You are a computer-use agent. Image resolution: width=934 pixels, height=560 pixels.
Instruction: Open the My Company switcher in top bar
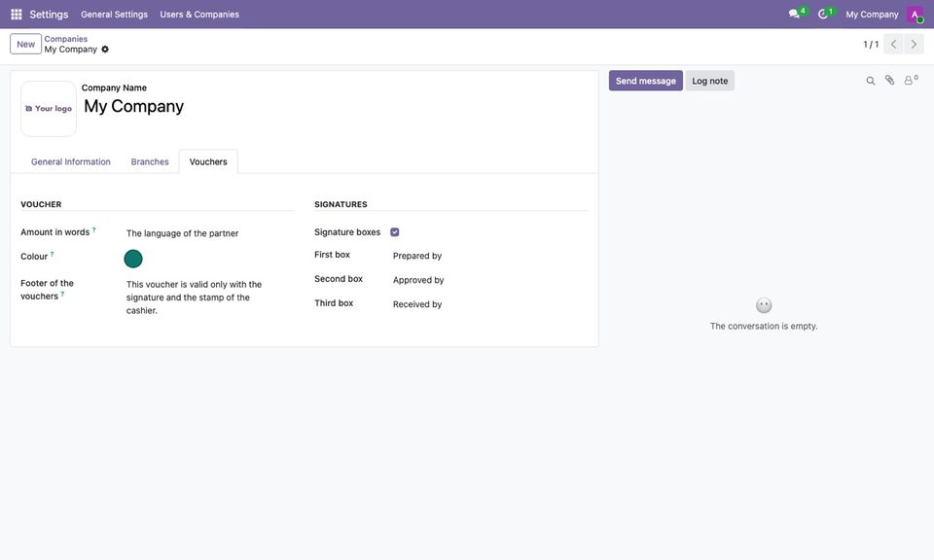(x=872, y=15)
